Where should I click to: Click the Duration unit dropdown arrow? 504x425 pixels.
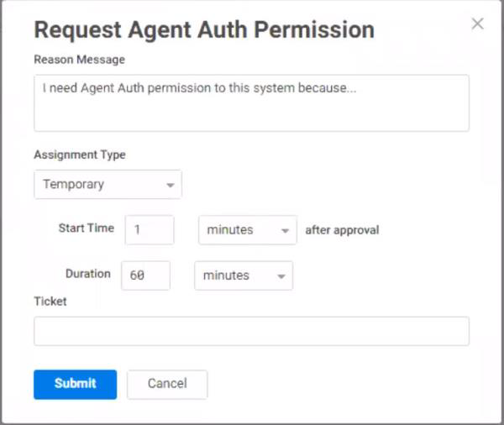click(x=281, y=276)
